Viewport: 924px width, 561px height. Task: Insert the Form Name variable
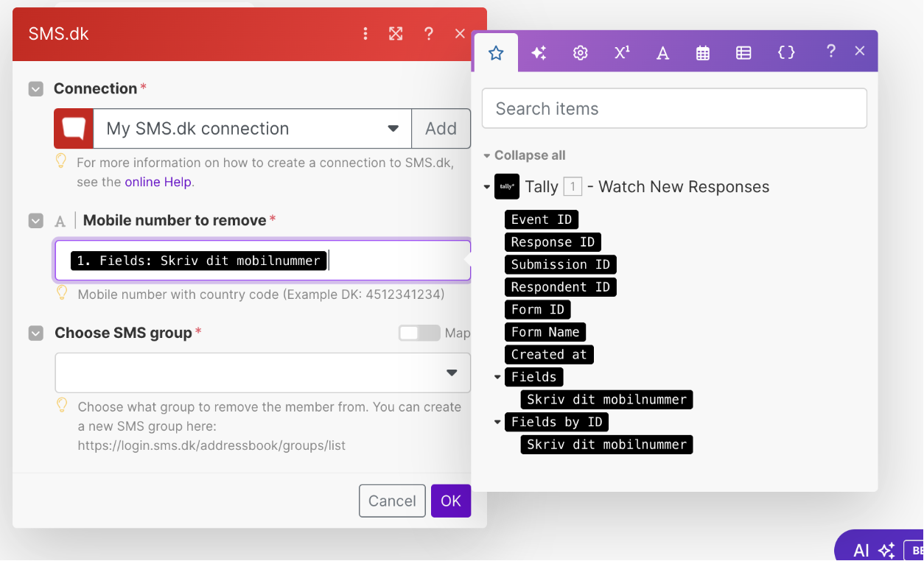click(x=545, y=332)
